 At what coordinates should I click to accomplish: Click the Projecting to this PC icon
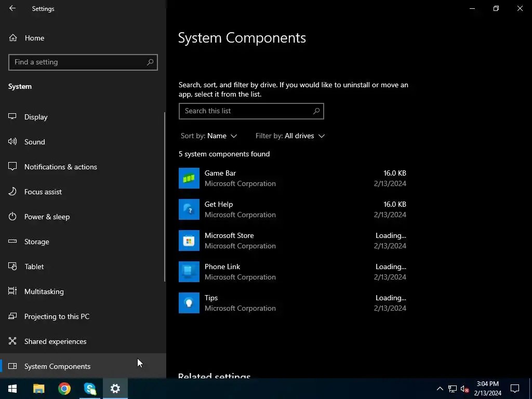click(12, 316)
